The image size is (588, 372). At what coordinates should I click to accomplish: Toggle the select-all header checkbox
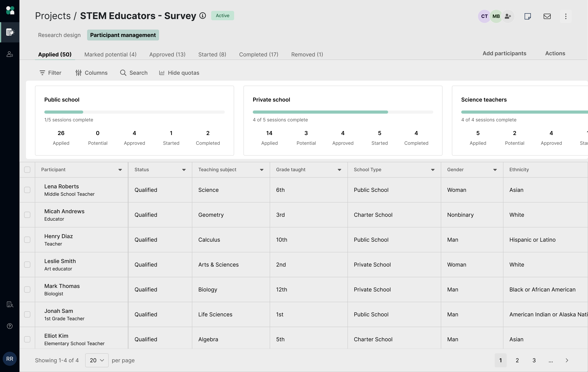click(x=27, y=169)
